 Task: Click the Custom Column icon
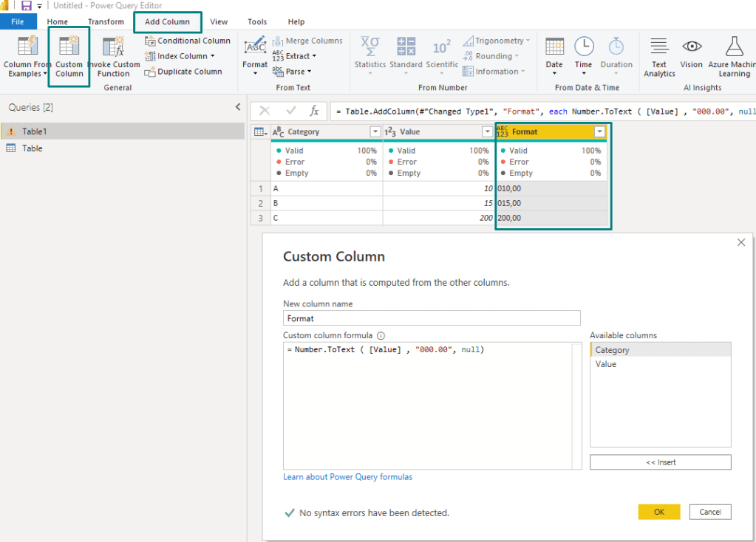coord(69,47)
